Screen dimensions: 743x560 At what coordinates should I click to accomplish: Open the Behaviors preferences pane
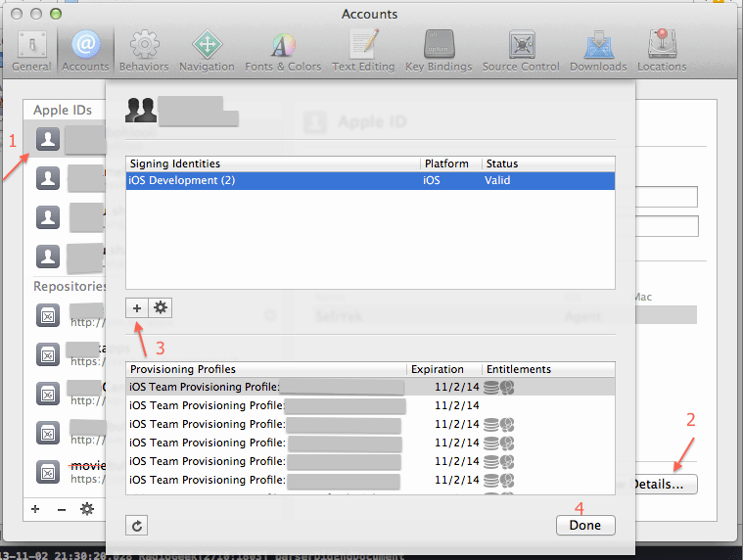point(144,51)
